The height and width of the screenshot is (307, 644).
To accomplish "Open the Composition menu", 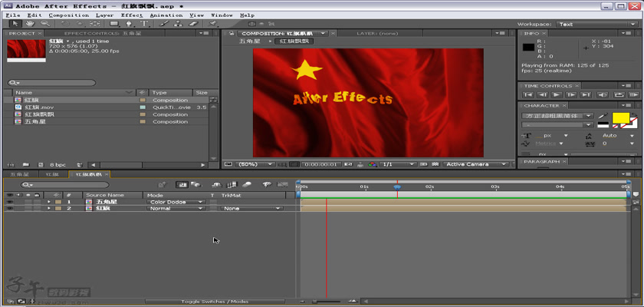I will pyautogui.click(x=68, y=15).
